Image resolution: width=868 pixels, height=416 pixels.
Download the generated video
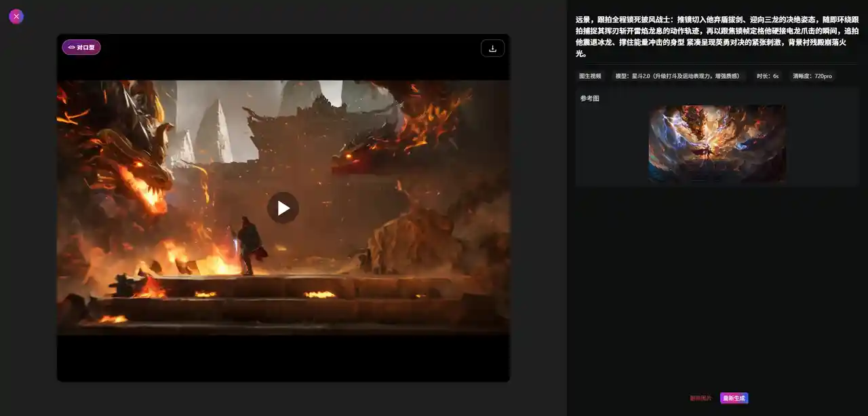point(492,48)
